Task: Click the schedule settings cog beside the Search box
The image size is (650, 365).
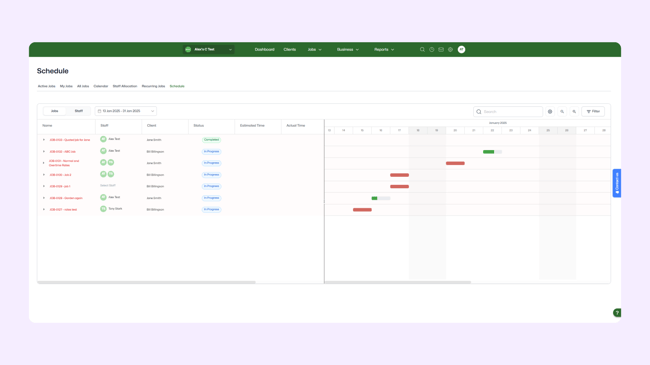Action: (x=550, y=112)
